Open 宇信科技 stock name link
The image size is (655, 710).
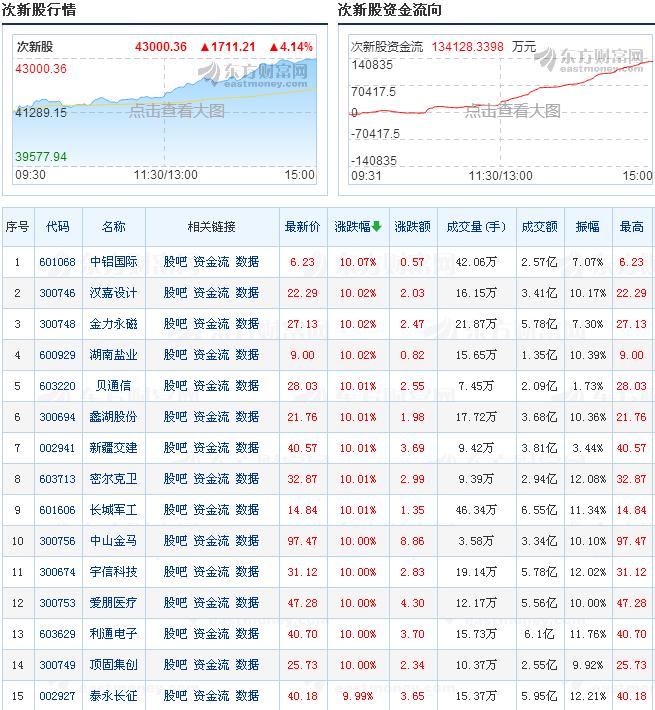114,572
